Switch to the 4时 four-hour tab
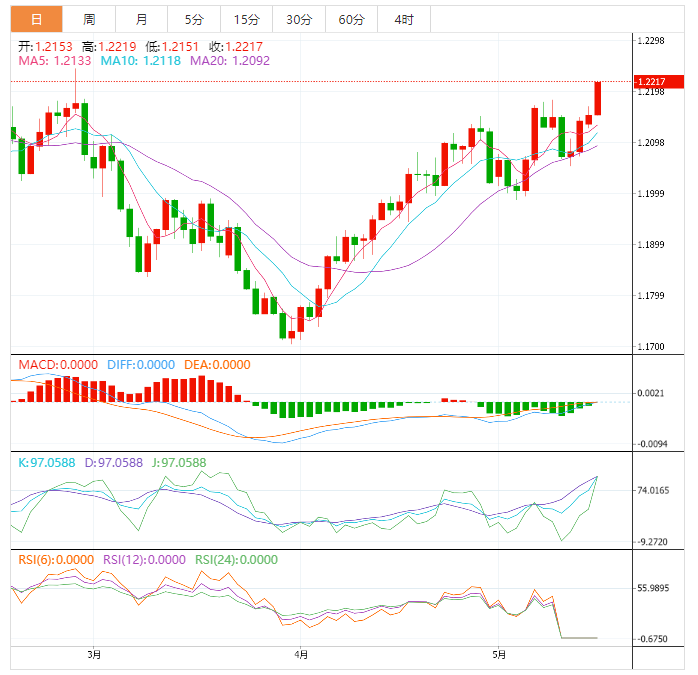 pos(403,19)
